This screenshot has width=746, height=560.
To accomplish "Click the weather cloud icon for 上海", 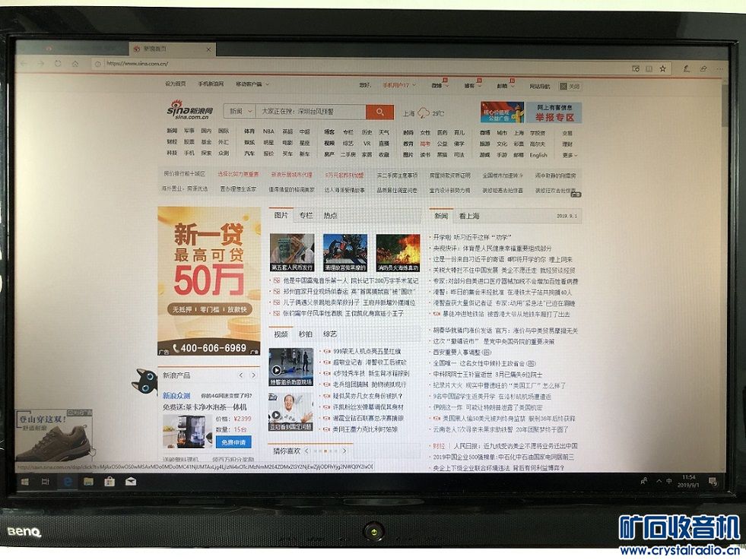I will pos(424,113).
